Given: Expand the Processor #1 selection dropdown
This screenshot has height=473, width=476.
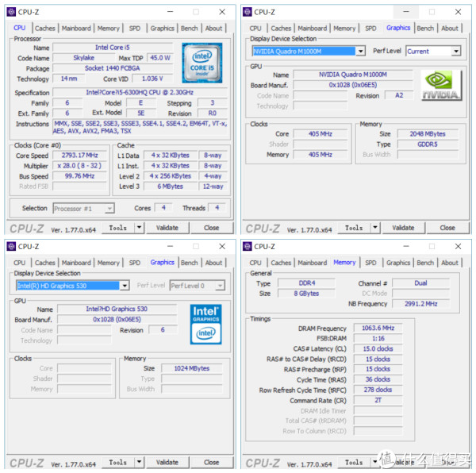Looking at the screenshot, I should click(109, 208).
